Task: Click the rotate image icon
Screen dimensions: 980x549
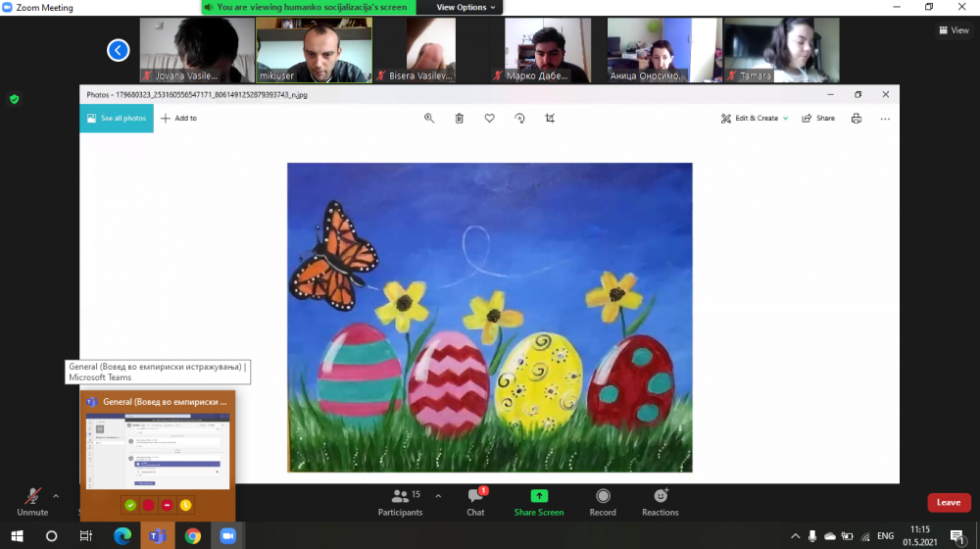Action: 519,118
